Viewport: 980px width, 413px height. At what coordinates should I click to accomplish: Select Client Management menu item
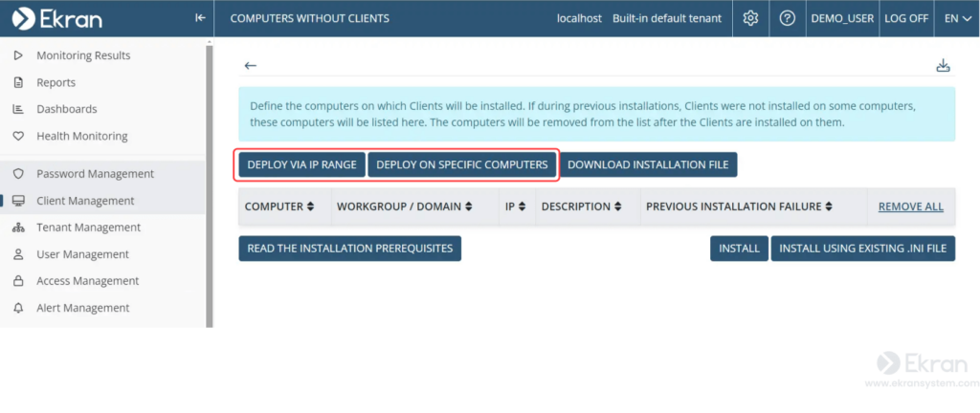pyautogui.click(x=85, y=201)
